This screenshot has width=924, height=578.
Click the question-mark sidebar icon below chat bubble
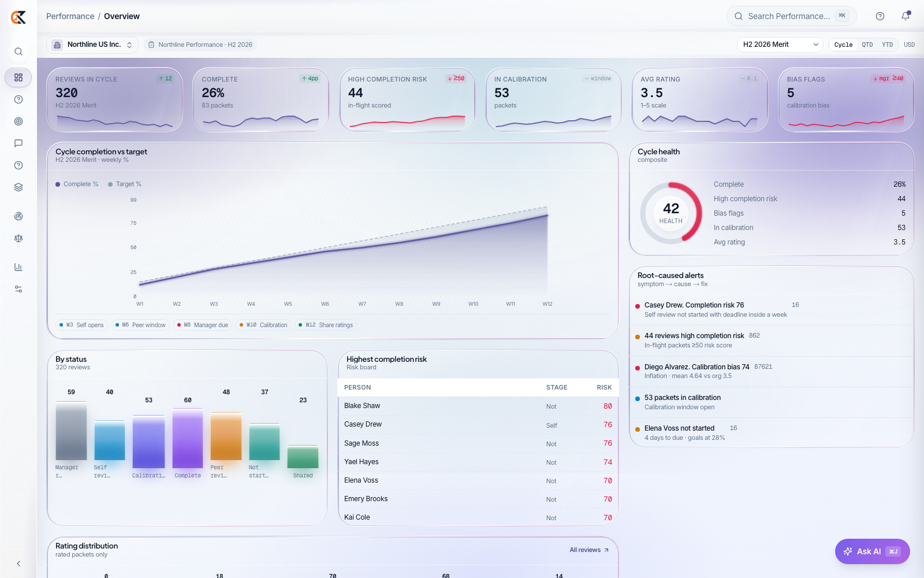coord(18,165)
